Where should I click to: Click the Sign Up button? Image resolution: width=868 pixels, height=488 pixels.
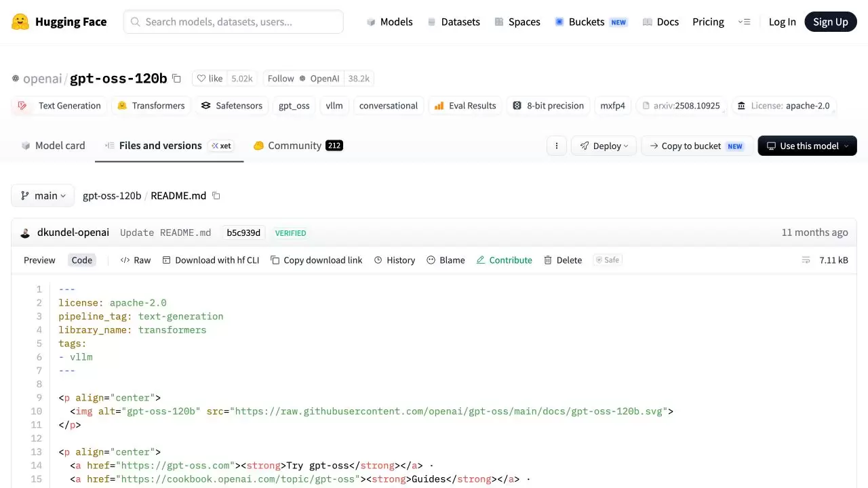coord(831,22)
